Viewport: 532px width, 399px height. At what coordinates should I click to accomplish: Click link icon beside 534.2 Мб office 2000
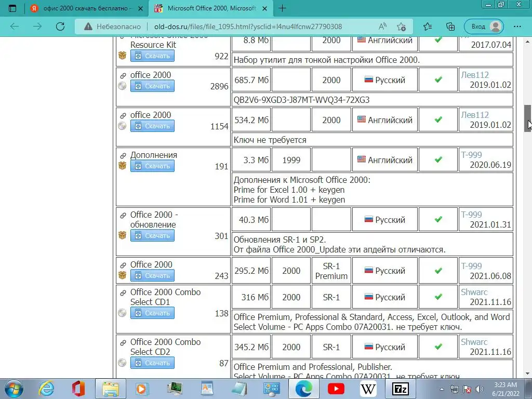[123, 116]
